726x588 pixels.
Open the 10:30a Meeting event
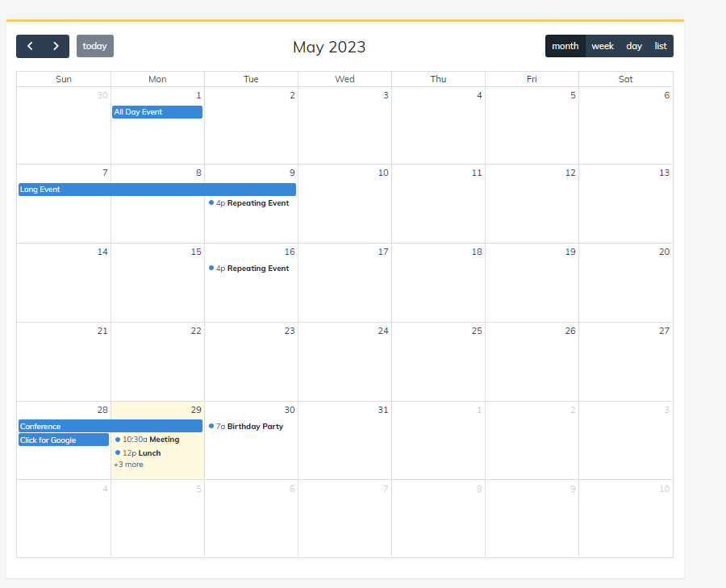(x=157, y=440)
